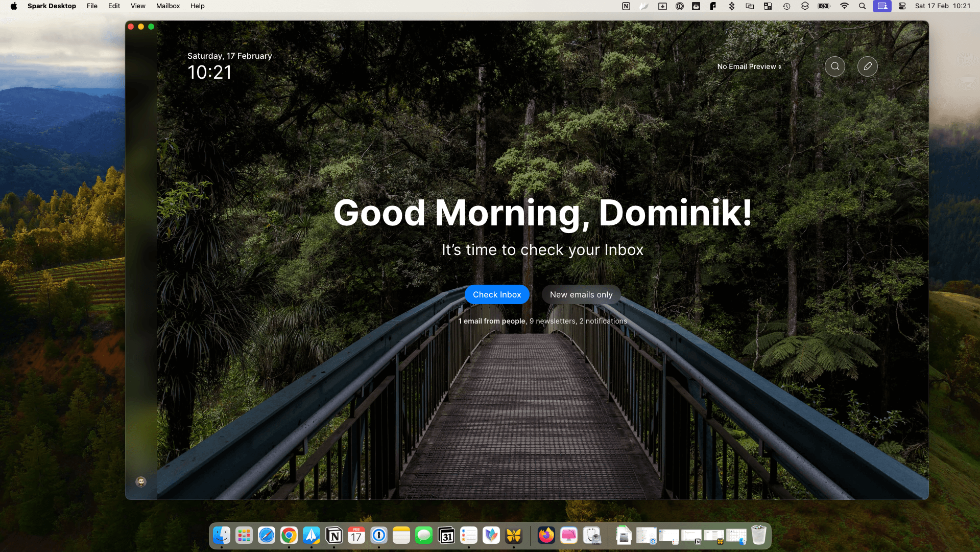The width and height of the screenshot is (980, 552).
Task: Open the No Email Preview dropdown
Action: pyautogui.click(x=748, y=66)
